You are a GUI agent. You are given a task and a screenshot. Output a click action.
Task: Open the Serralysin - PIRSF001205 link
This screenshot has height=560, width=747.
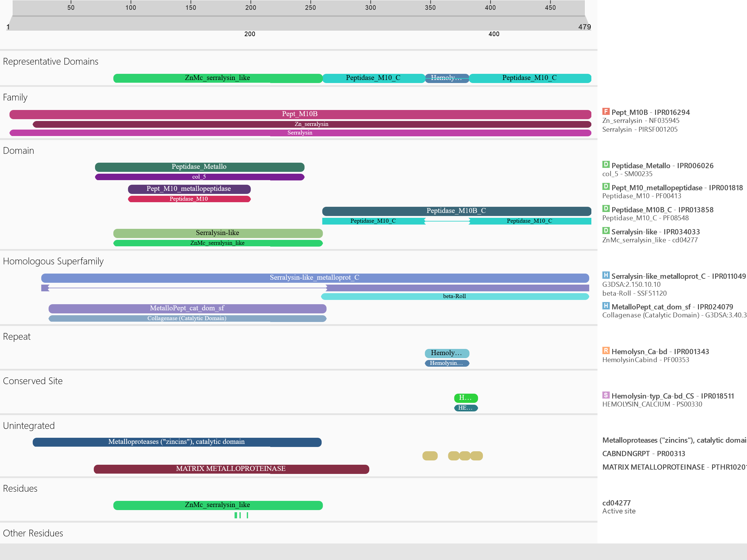click(640, 130)
